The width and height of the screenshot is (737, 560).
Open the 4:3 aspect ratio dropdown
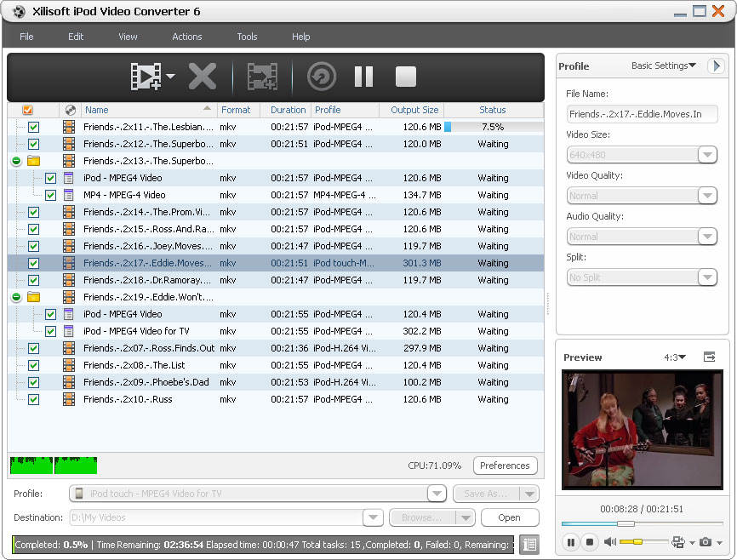pos(675,357)
